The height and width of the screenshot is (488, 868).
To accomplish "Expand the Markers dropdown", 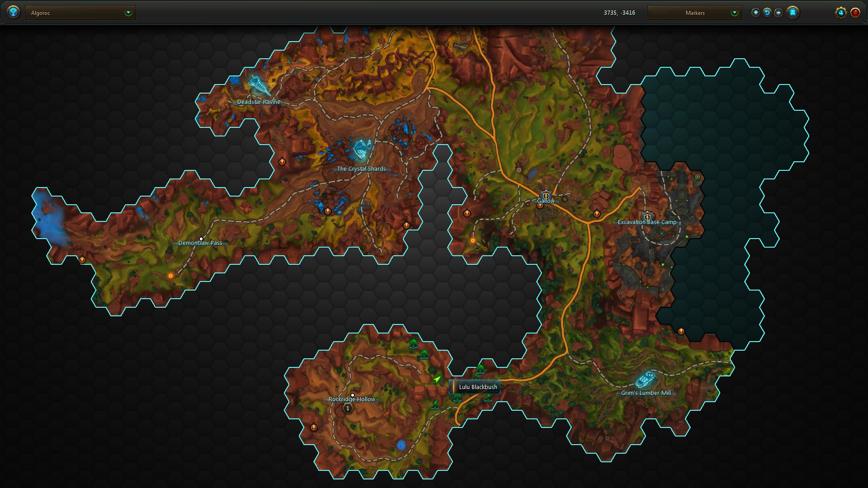I will pos(694,13).
